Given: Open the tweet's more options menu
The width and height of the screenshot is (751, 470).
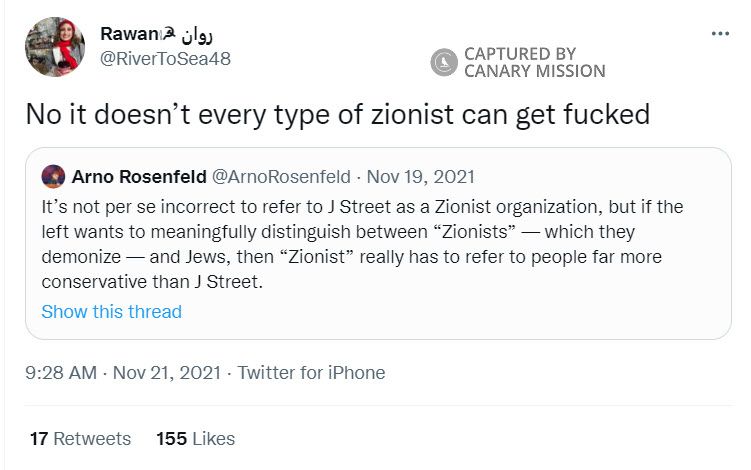Looking at the screenshot, I should click(x=720, y=34).
